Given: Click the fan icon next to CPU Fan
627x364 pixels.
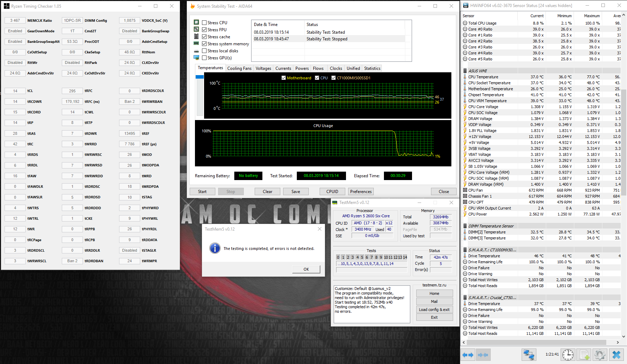Looking at the screenshot, I should [465, 190].
